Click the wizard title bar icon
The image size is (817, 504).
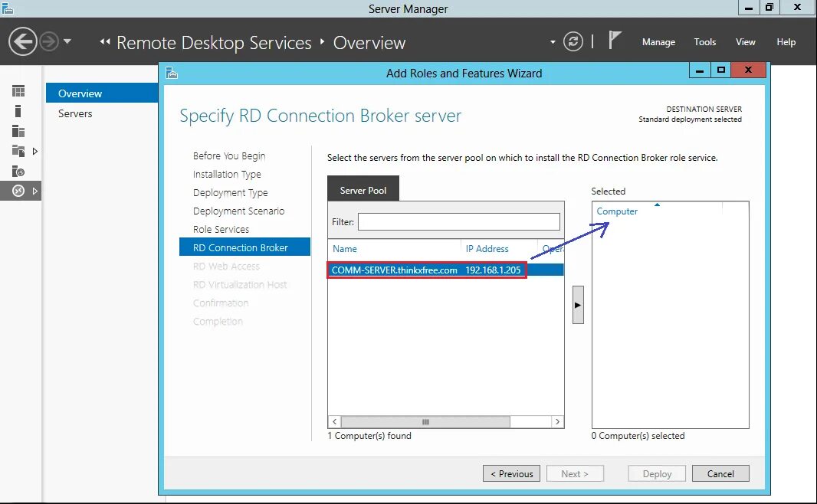tap(172, 73)
